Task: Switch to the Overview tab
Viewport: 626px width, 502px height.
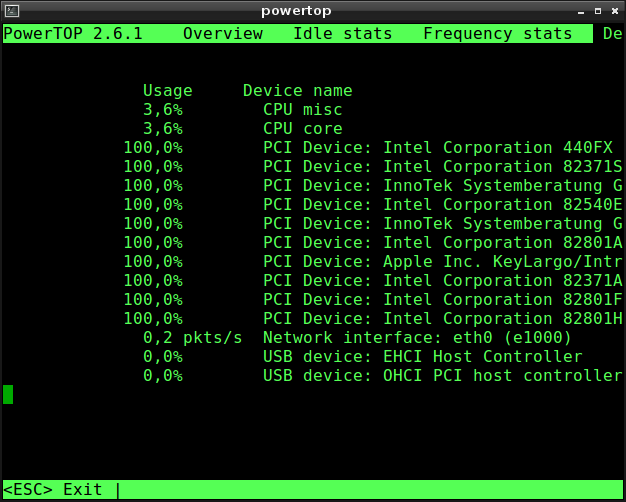Action: [x=223, y=34]
